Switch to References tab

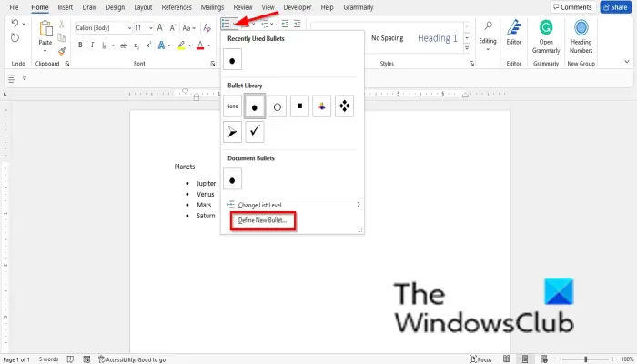[x=177, y=7]
